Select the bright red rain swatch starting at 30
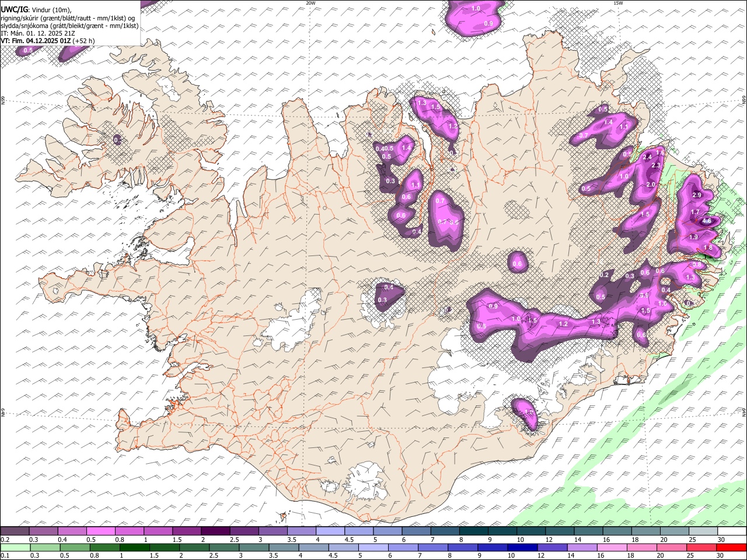 (731, 547)
